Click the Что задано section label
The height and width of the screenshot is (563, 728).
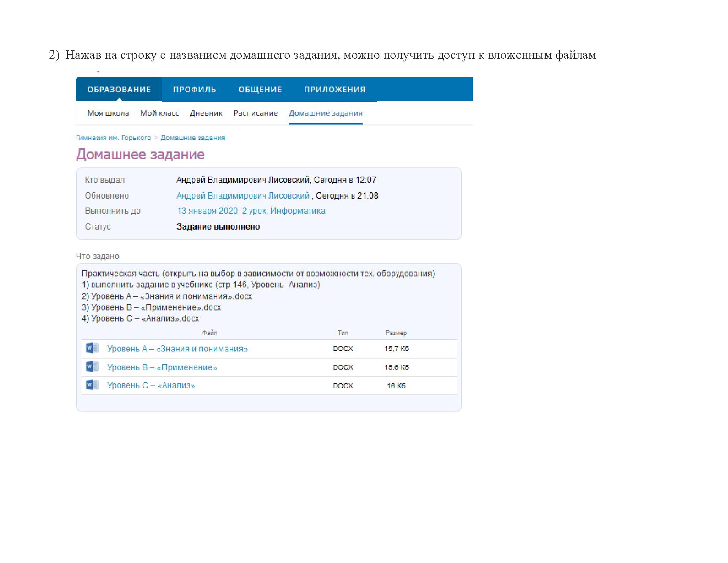click(x=98, y=256)
